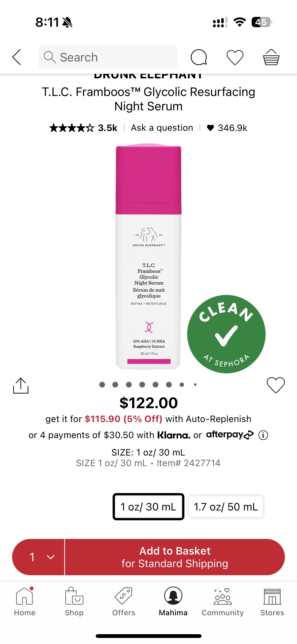
Task: Open the chat bubble icon
Action: tap(199, 57)
